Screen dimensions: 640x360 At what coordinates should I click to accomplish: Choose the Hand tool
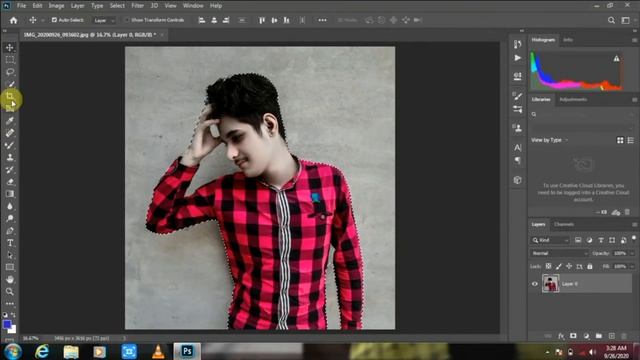tap(10, 280)
